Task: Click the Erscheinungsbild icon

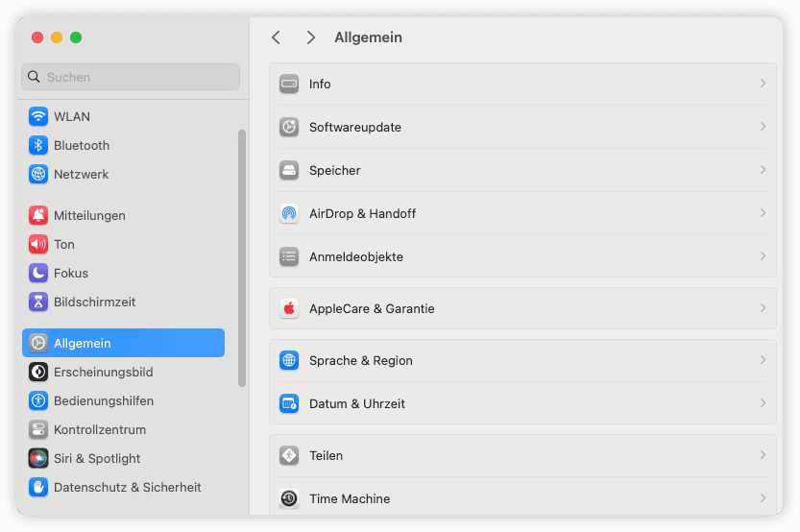Action: (38, 373)
